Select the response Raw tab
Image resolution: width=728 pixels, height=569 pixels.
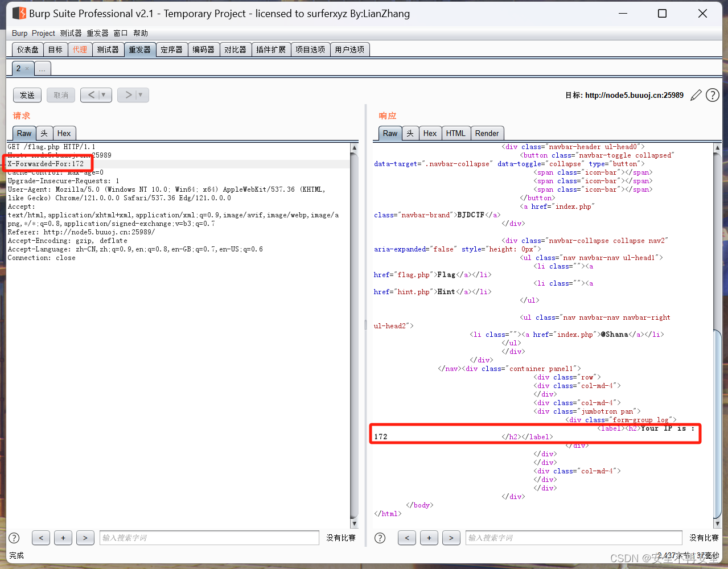390,133
